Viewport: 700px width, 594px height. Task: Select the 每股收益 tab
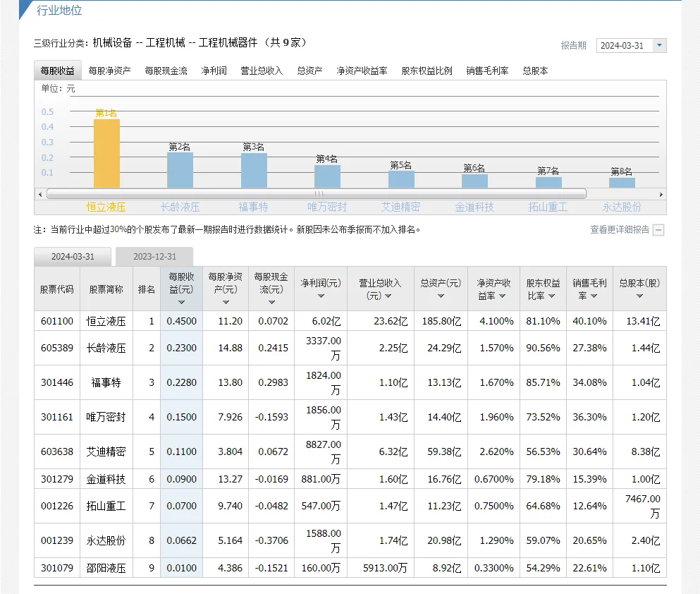coord(58,71)
